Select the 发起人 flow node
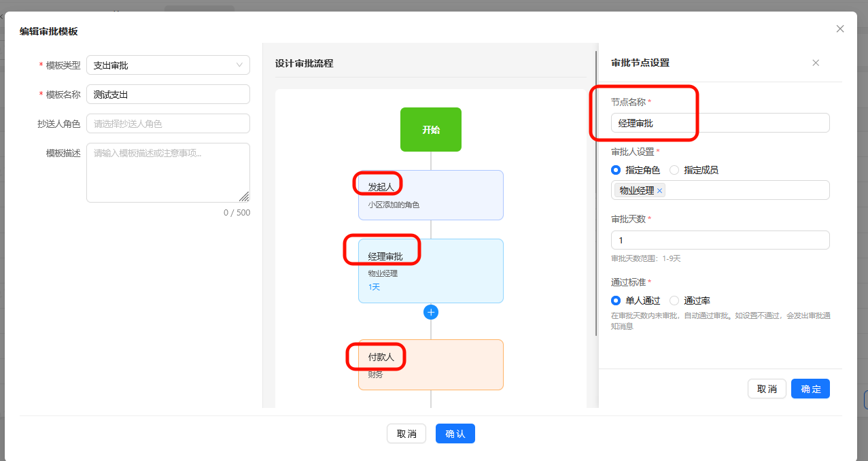 click(x=431, y=195)
